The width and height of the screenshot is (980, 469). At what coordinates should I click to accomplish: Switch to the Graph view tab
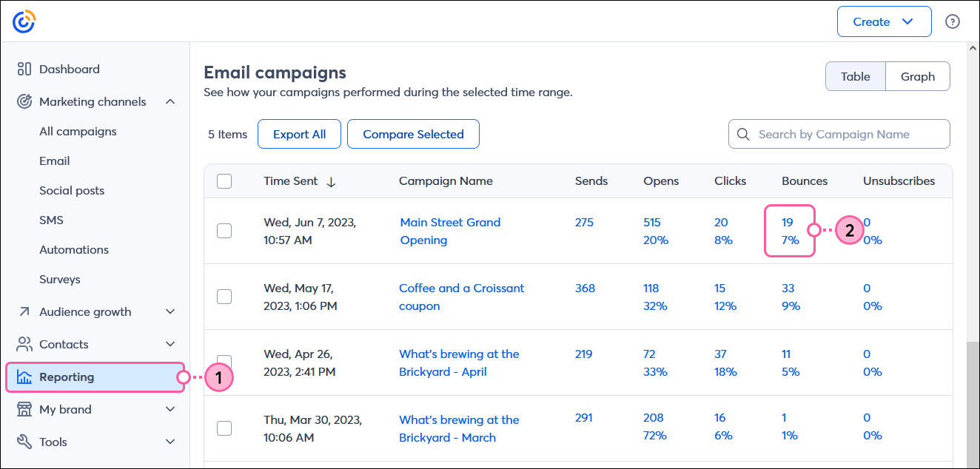pyautogui.click(x=918, y=76)
